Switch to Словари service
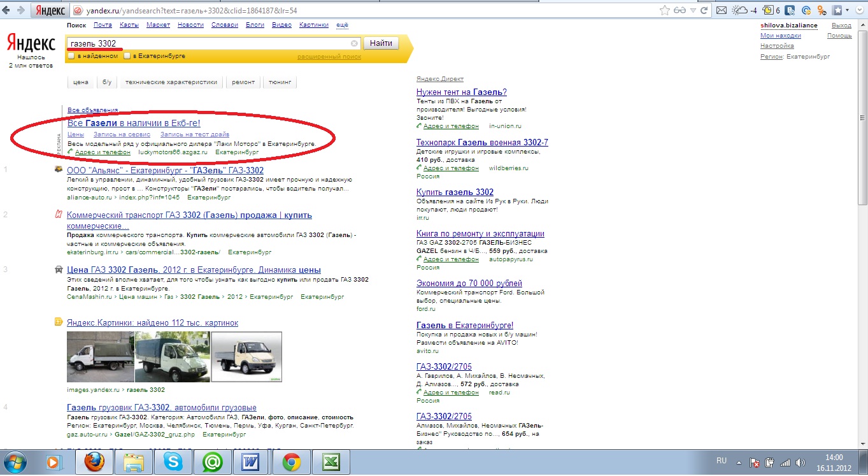Image resolution: width=868 pixels, height=476 pixels. [x=224, y=25]
